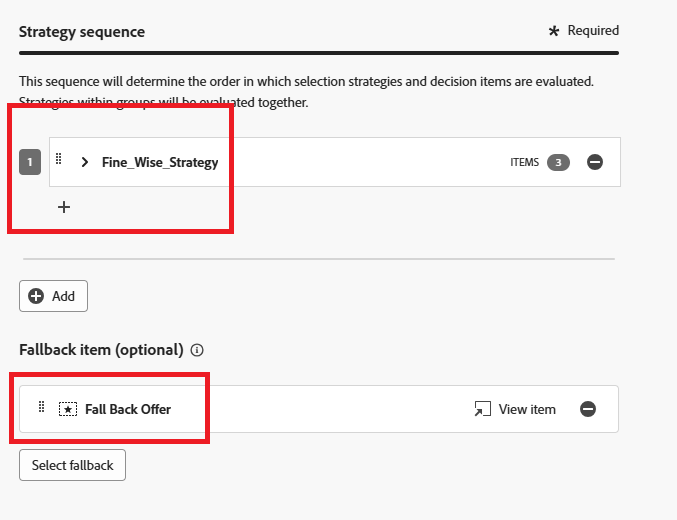Image resolution: width=677 pixels, height=520 pixels.
Task: Select the Fine_Wise_Strategy name
Action: 160,162
